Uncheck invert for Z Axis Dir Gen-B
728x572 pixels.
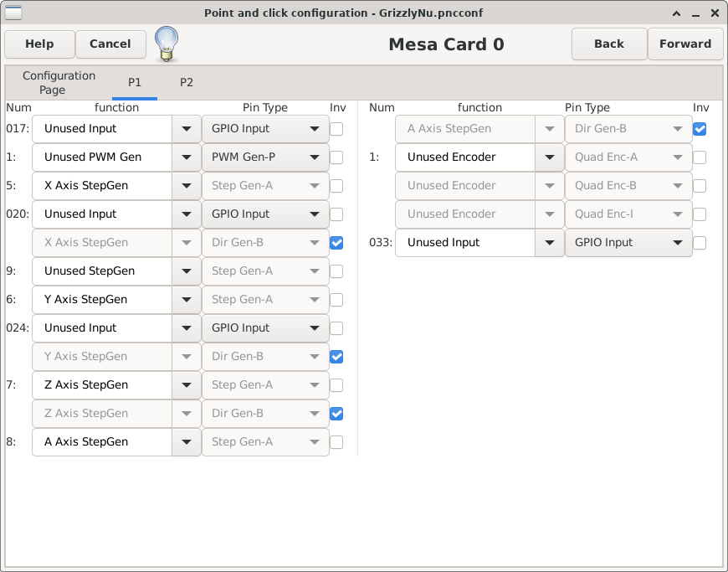pos(336,414)
